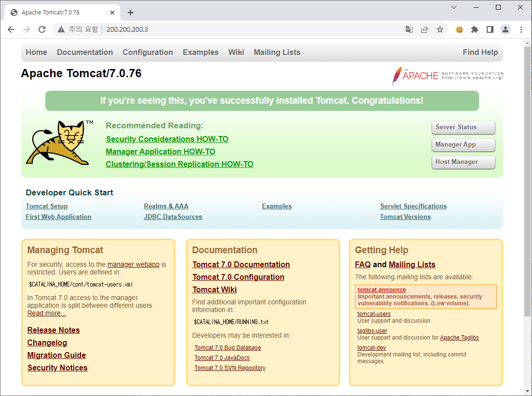532x396 pixels.
Task: Open the tomcat-dev mailing list link
Action: (x=372, y=348)
